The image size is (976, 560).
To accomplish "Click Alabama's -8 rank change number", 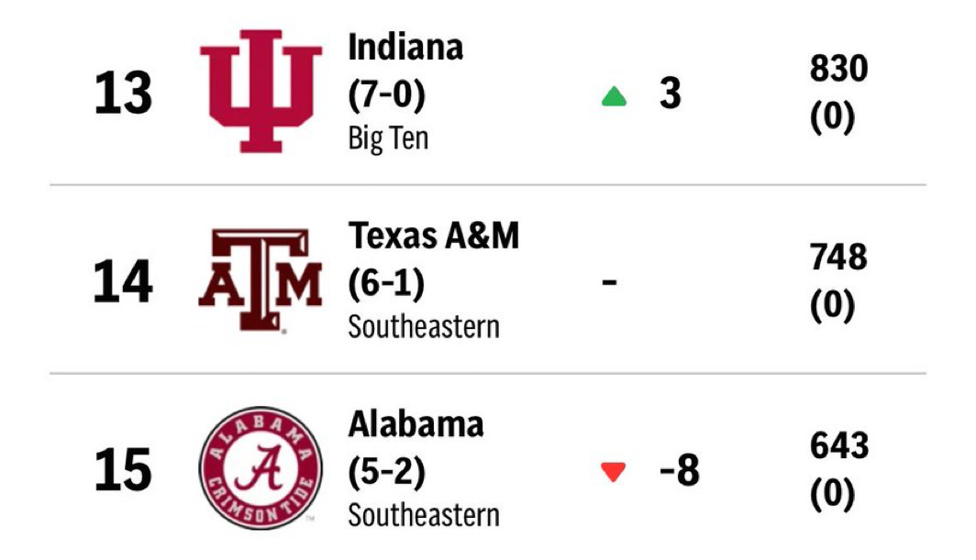I will [680, 470].
